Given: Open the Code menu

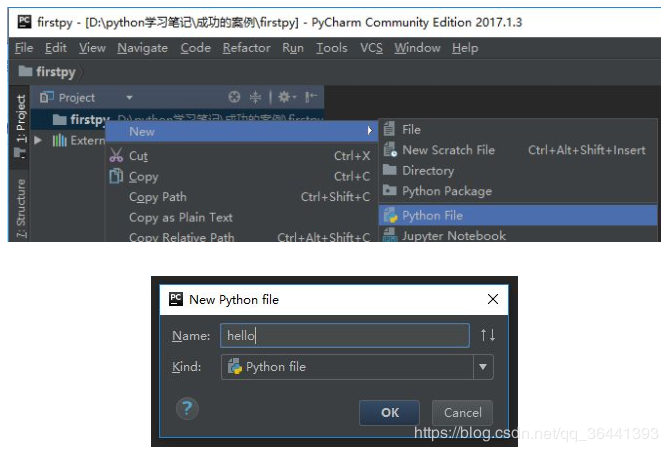Looking at the screenshot, I should 196,48.
